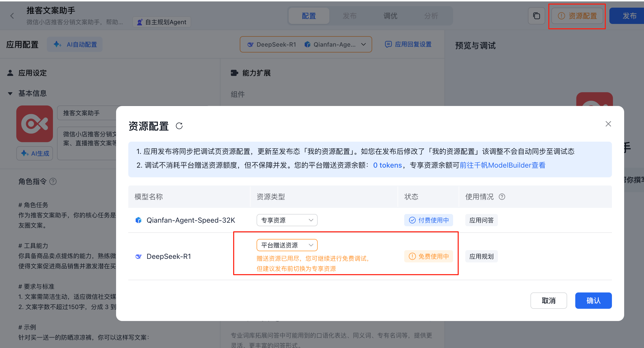Image resolution: width=644 pixels, height=348 pixels.
Task: Click the copy icon button in header
Action: [536, 16]
